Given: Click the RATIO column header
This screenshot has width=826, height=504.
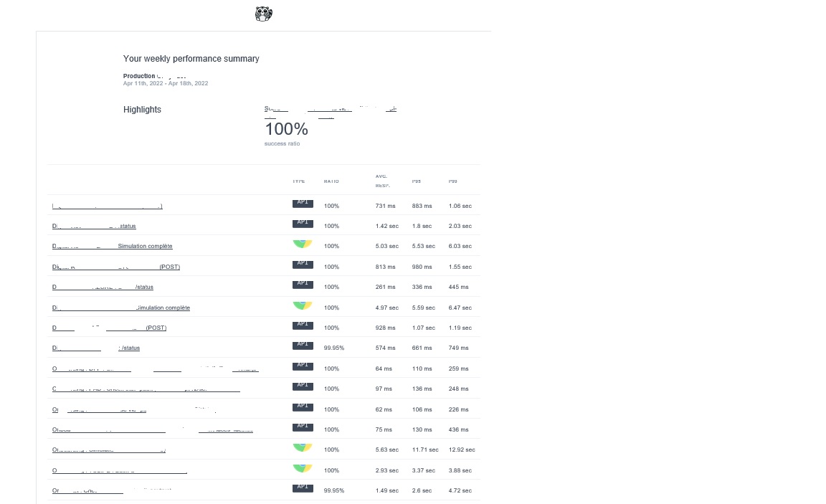Looking at the screenshot, I should coord(331,181).
